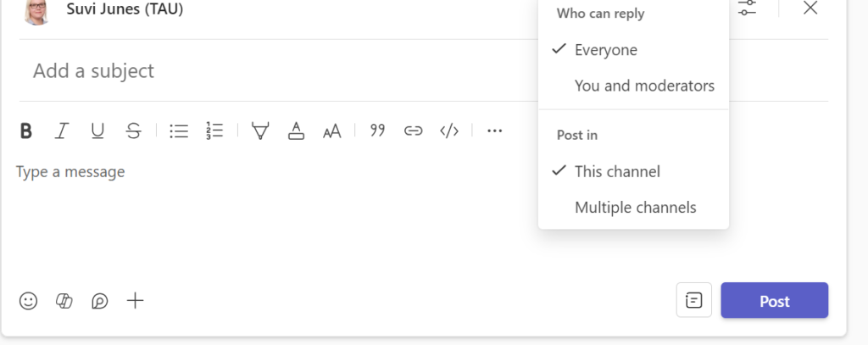This screenshot has height=345, width=868.
Task: Apply strikethrough formatting
Action: (x=133, y=131)
